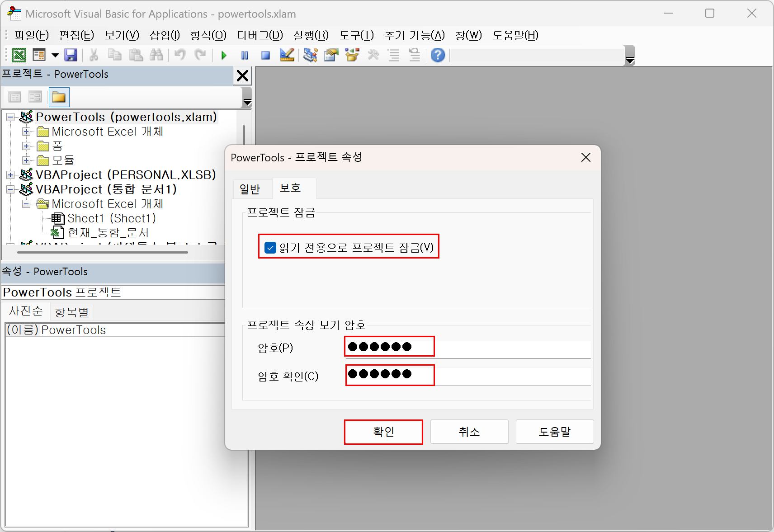Click the Insert UserForm toolbar icon
The image size is (774, 532).
(x=39, y=55)
